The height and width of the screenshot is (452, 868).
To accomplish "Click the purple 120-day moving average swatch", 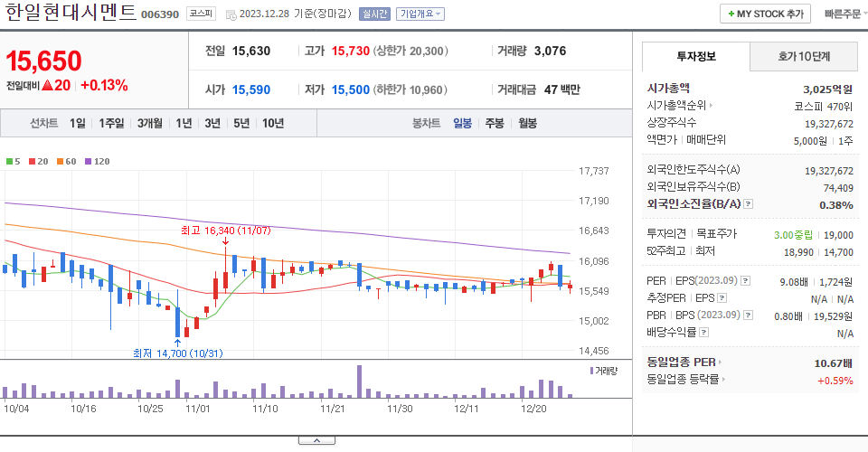I will (88, 162).
